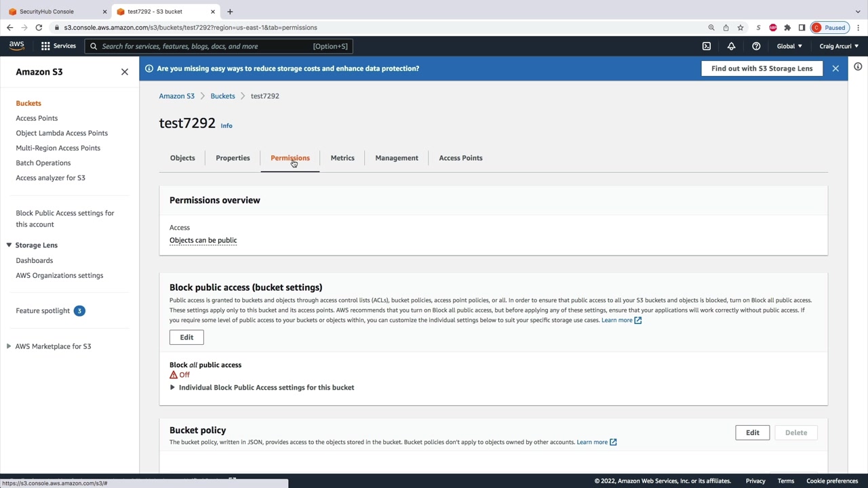
Task: Close the SecurityHub Console tab
Action: tap(105, 12)
